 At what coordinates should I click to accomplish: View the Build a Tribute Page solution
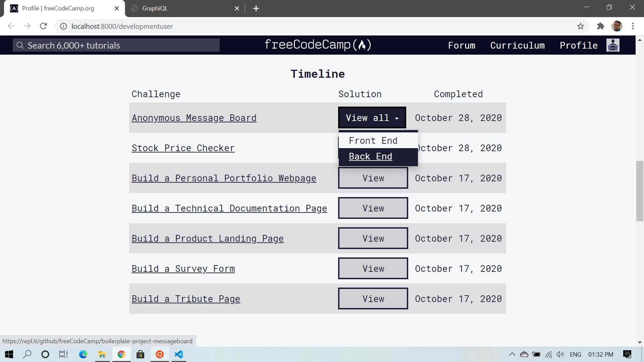[373, 298]
